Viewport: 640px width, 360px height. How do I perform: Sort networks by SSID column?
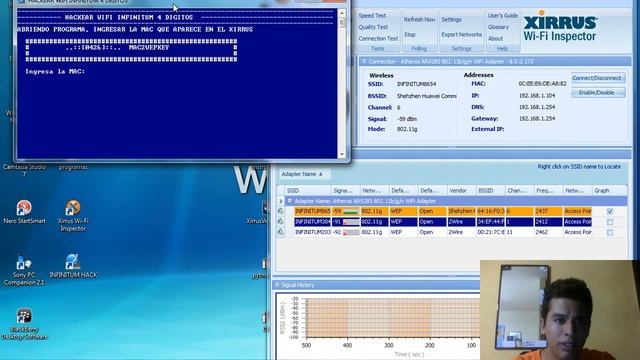click(309, 190)
